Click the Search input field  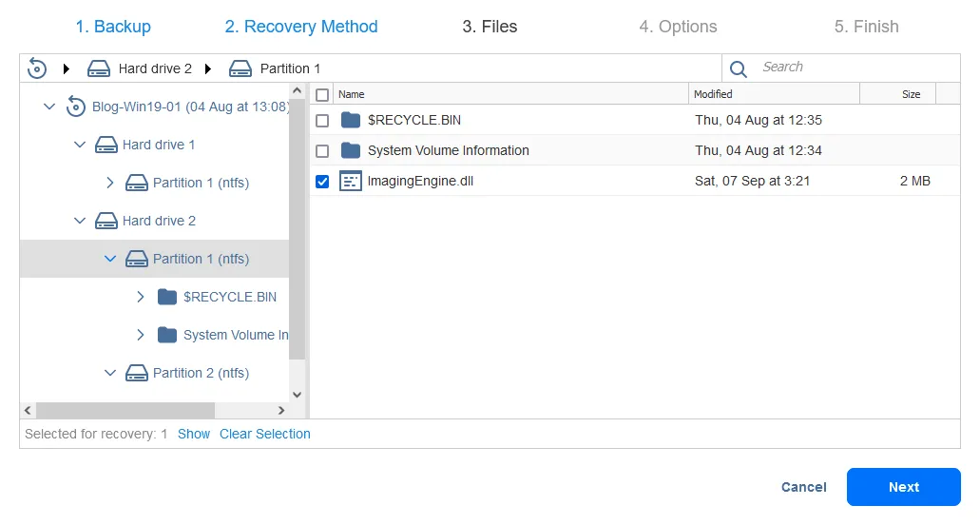(x=855, y=68)
